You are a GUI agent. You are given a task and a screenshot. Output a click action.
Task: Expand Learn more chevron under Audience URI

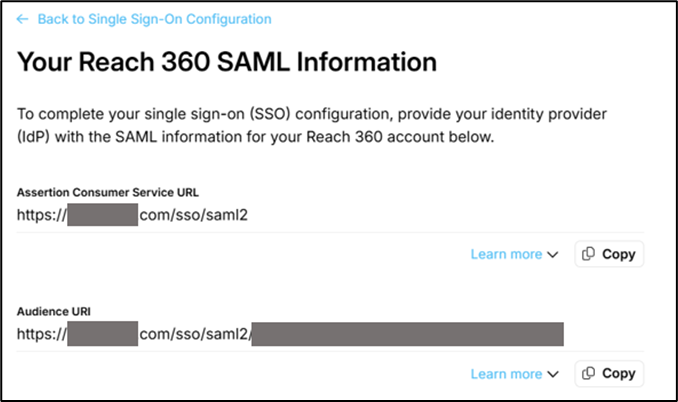(x=552, y=375)
